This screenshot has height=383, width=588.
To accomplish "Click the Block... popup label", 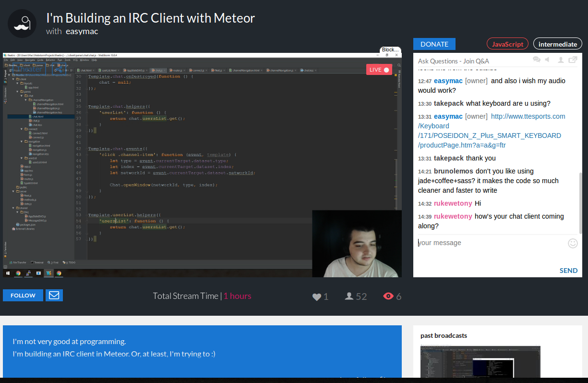I will click(390, 49).
